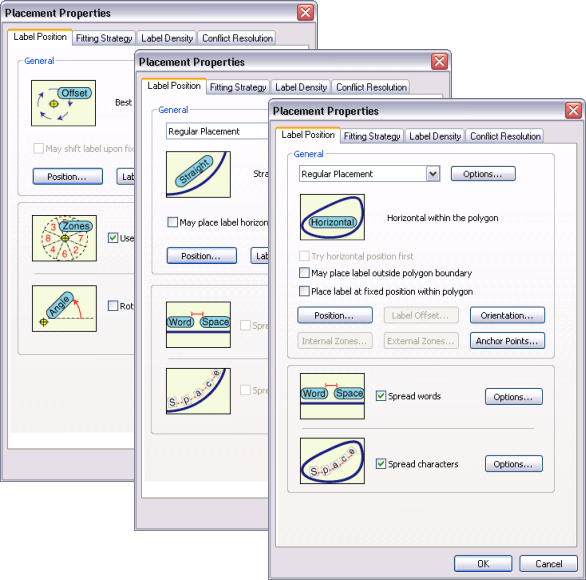
Task: Click the 'Horizontal within the polygon' text
Action: pyautogui.click(x=442, y=218)
